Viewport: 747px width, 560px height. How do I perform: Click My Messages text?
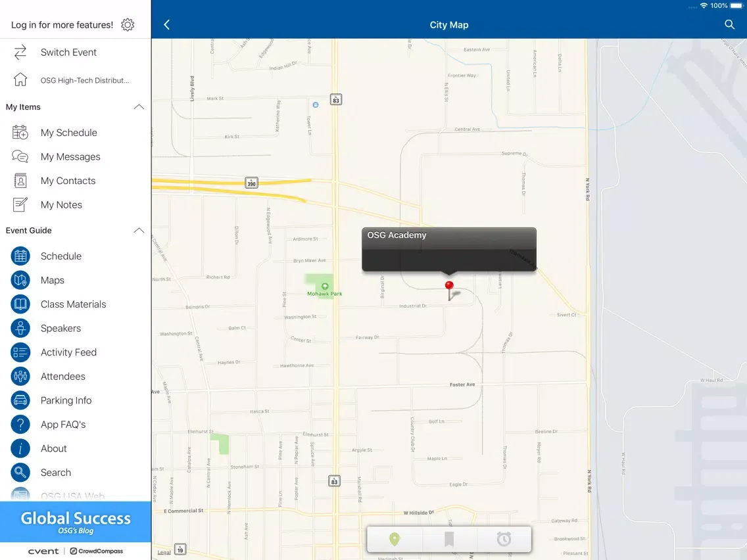(x=70, y=156)
